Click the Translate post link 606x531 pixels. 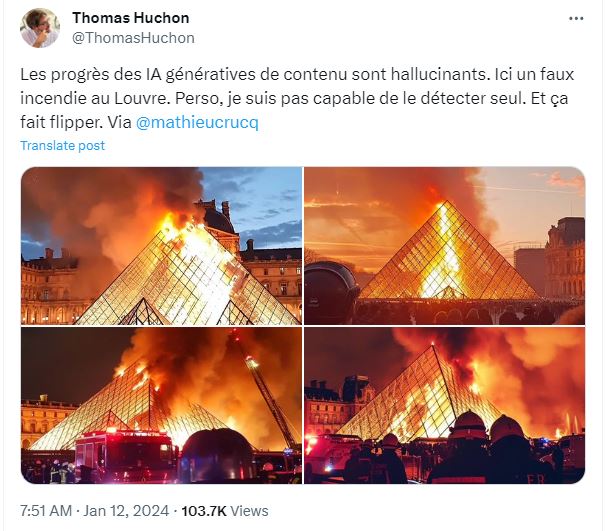click(x=63, y=146)
